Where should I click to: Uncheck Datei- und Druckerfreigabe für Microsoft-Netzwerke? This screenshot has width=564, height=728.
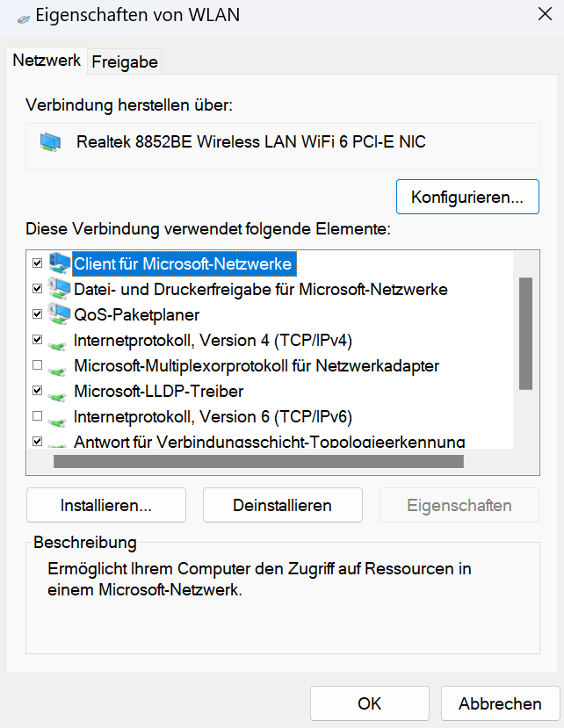click(x=37, y=288)
